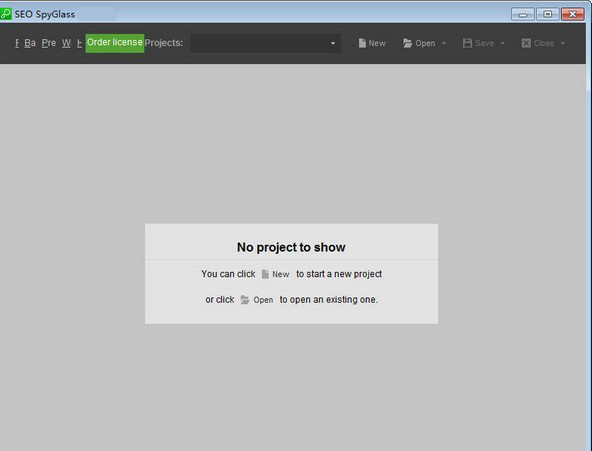Image resolution: width=592 pixels, height=451 pixels.
Task: Click the SEO SpyGlass title bar icon
Action: [x=6, y=14]
